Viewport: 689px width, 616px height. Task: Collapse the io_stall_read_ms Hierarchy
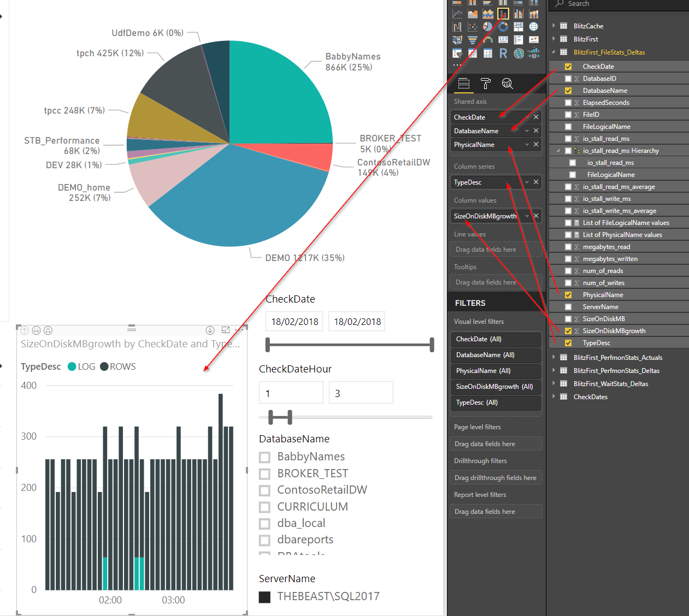point(558,150)
